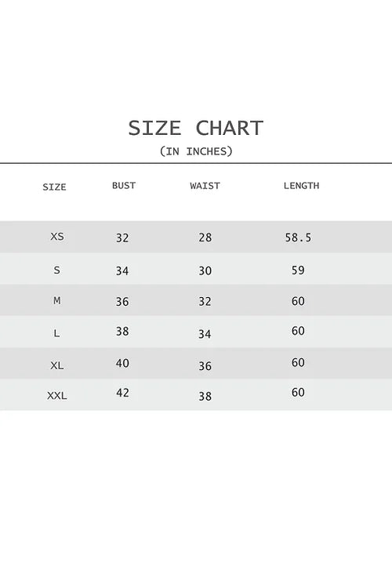Image resolution: width=392 pixels, height=588 pixels.
Task: Click the XL bust value 40
Action: pos(122,363)
